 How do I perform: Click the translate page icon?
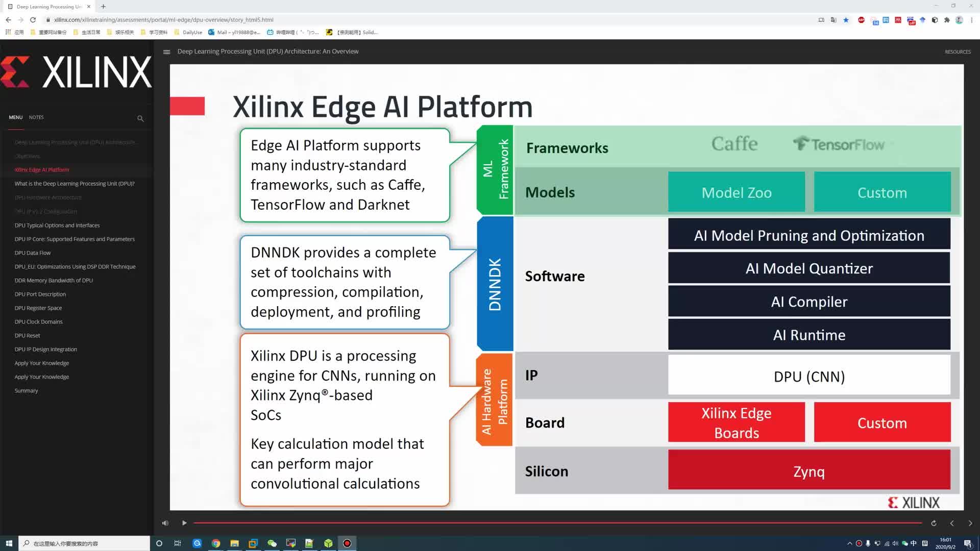pyautogui.click(x=834, y=20)
